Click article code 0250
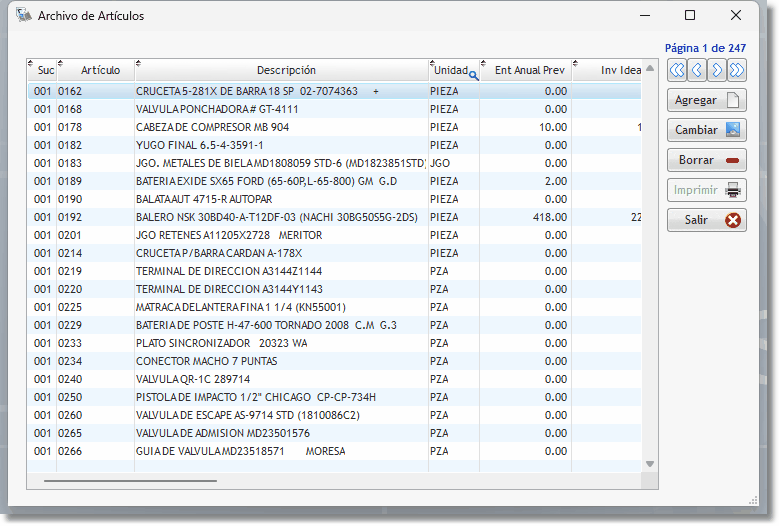This screenshot has height=526, width=779. pos(70,397)
